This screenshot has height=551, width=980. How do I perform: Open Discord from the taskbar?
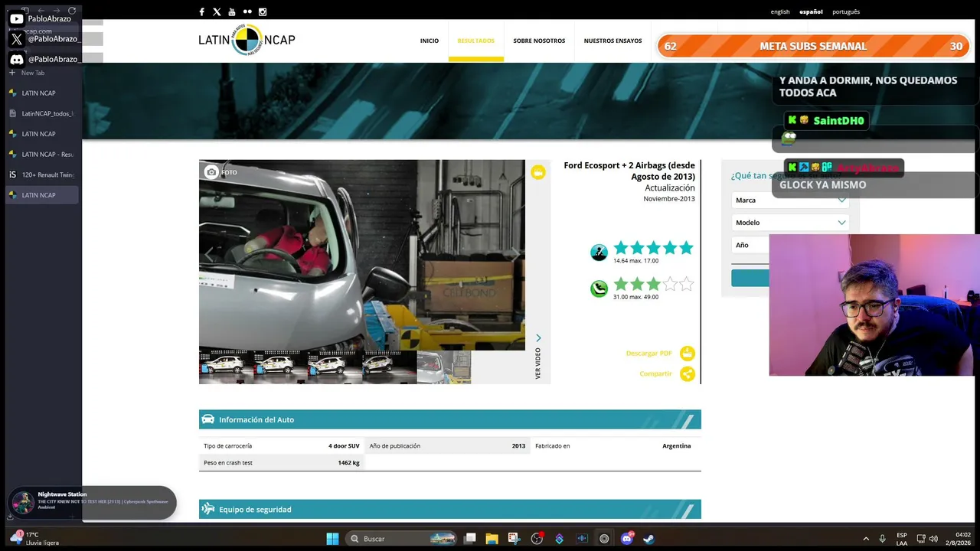tap(627, 539)
